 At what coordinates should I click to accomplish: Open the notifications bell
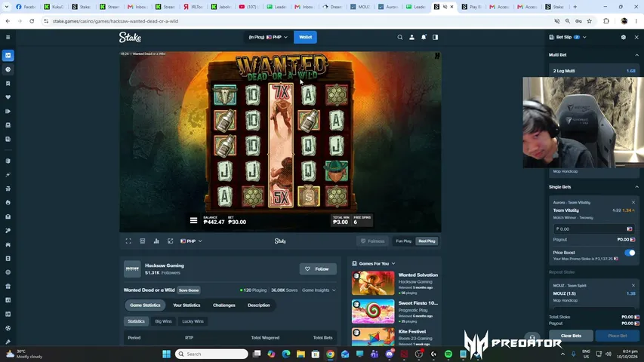(424, 38)
